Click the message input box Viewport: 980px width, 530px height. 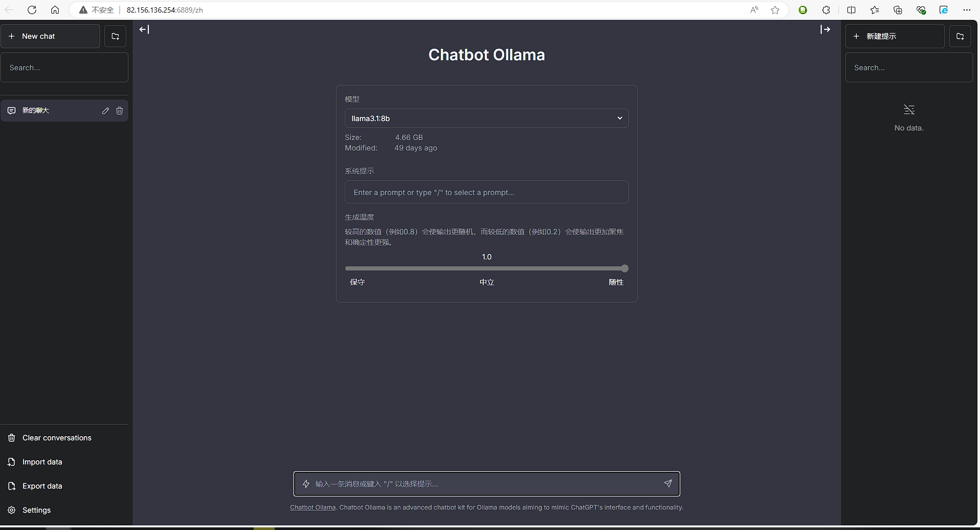487,484
